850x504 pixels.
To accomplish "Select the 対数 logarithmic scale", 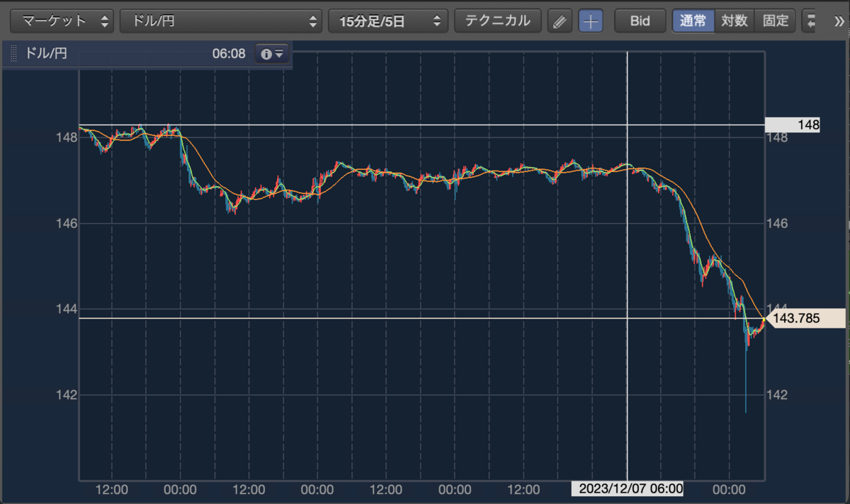I will click(735, 21).
